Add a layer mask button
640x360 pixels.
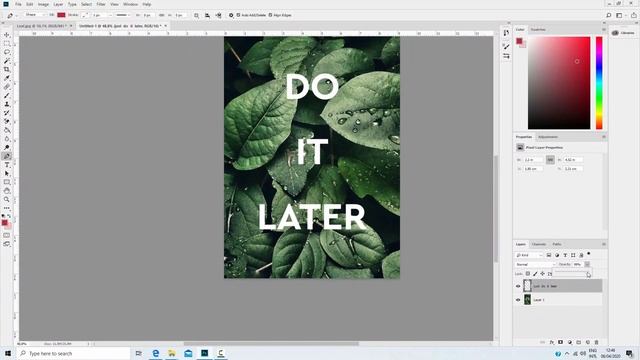(x=560, y=342)
